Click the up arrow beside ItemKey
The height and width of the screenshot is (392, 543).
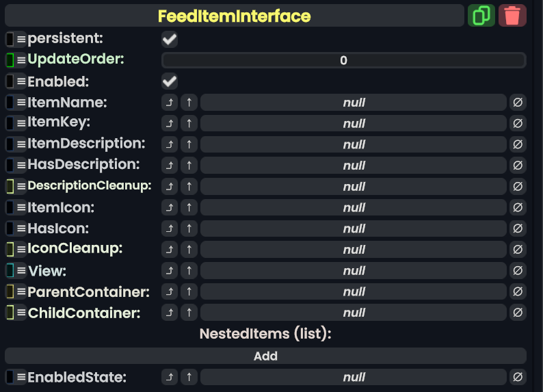(x=189, y=124)
